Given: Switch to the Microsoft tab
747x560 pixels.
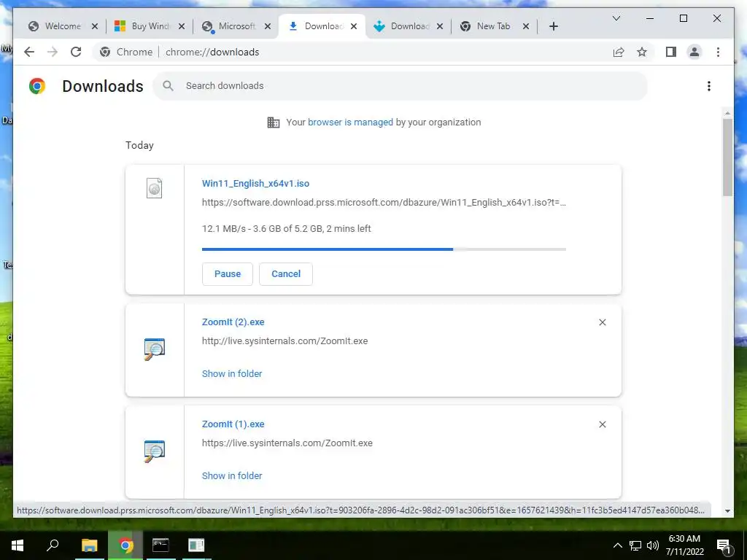Looking at the screenshot, I should tap(236, 26).
